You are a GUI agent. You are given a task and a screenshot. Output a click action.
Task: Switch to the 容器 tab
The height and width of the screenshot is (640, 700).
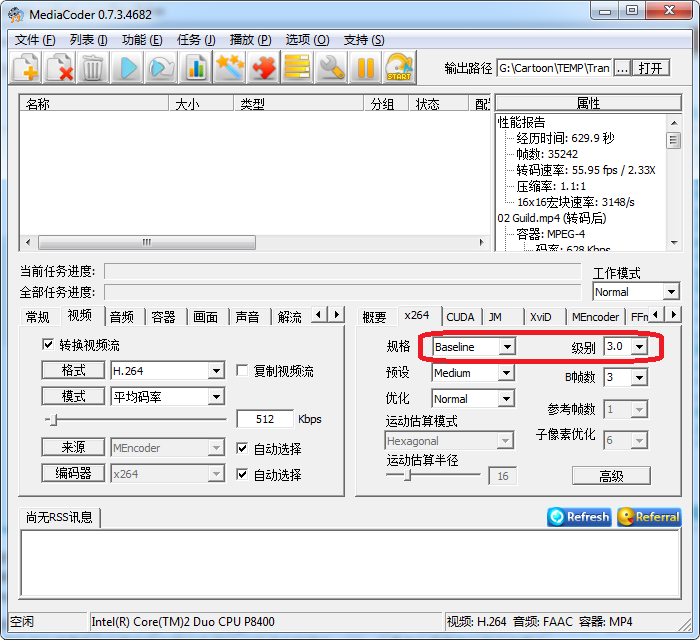[163, 317]
